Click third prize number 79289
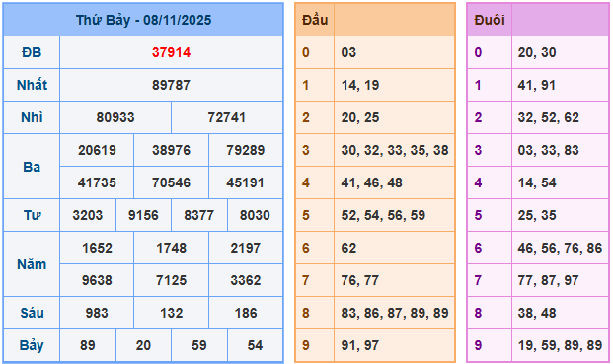613x364 pixels. (x=246, y=150)
